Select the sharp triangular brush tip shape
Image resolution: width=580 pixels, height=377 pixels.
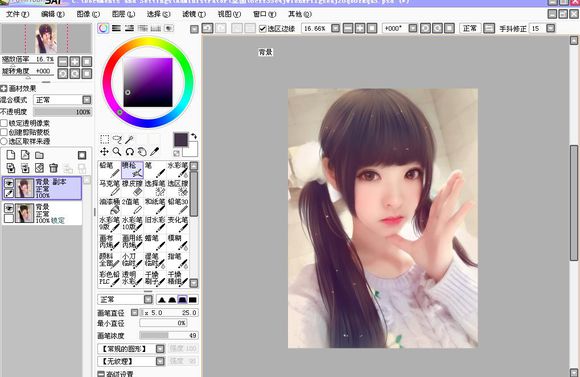tap(162, 300)
